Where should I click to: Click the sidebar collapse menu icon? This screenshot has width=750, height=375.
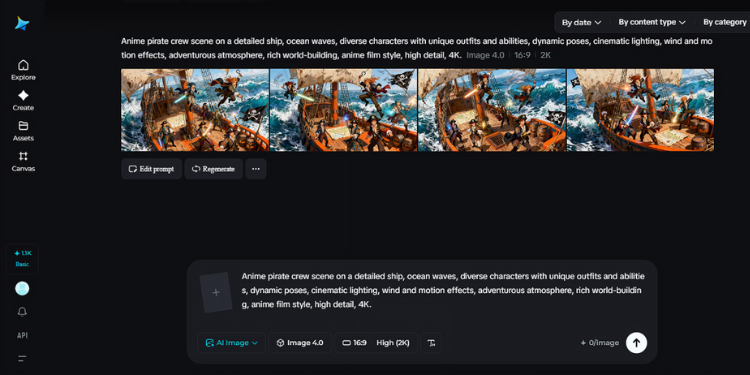coord(22,358)
